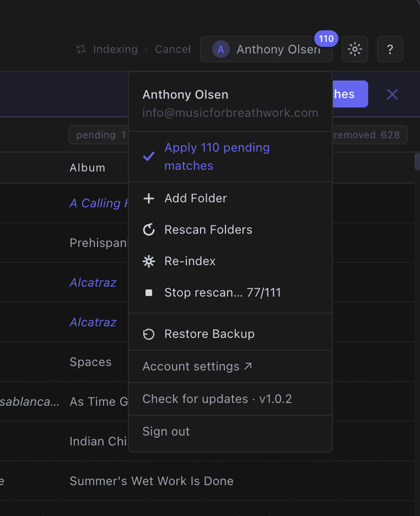Filter by the pending status chip
Image resolution: width=420 pixels, height=516 pixels.
99,135
